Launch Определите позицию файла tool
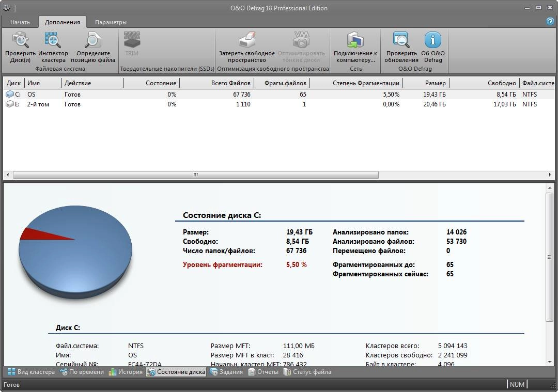The image size is (558, 392). pos(93,48)
